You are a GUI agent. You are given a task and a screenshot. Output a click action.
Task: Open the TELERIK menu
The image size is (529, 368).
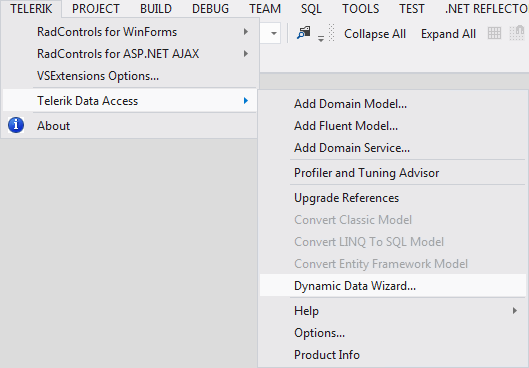(31, 9)
